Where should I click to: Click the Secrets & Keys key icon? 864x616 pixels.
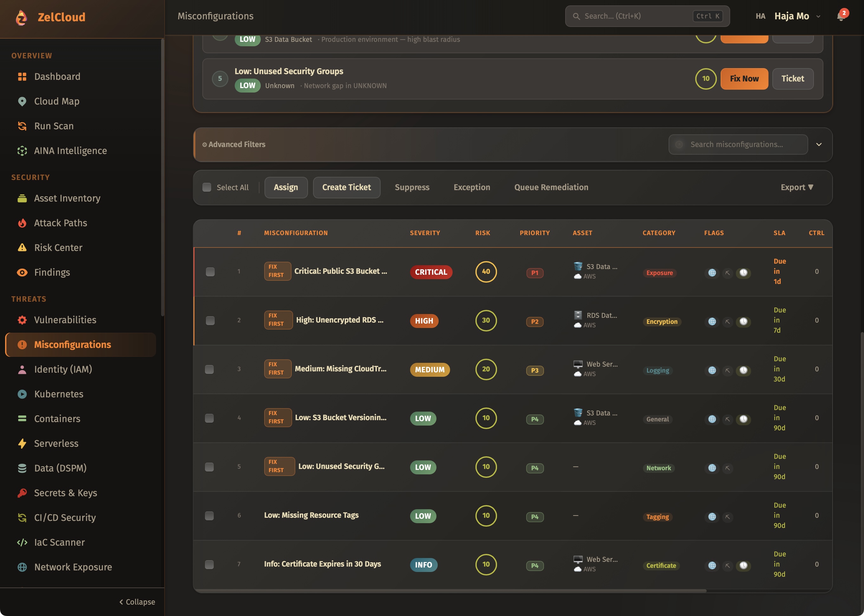coord(22,493)
